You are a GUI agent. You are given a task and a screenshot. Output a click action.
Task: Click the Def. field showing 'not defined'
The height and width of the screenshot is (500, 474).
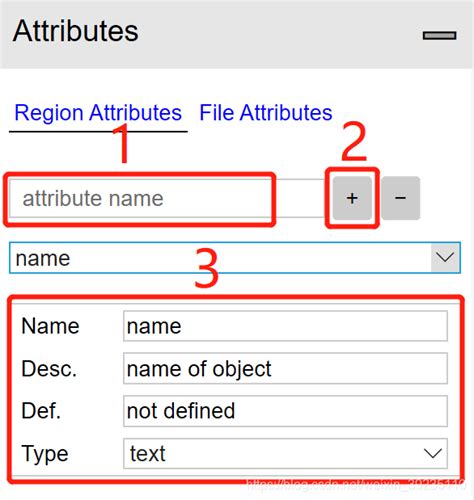(x=285, y=411)
